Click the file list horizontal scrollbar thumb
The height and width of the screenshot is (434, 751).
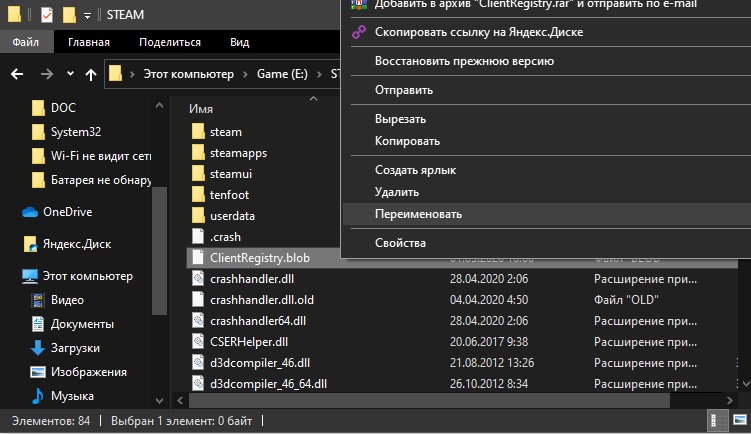point(429,400)
